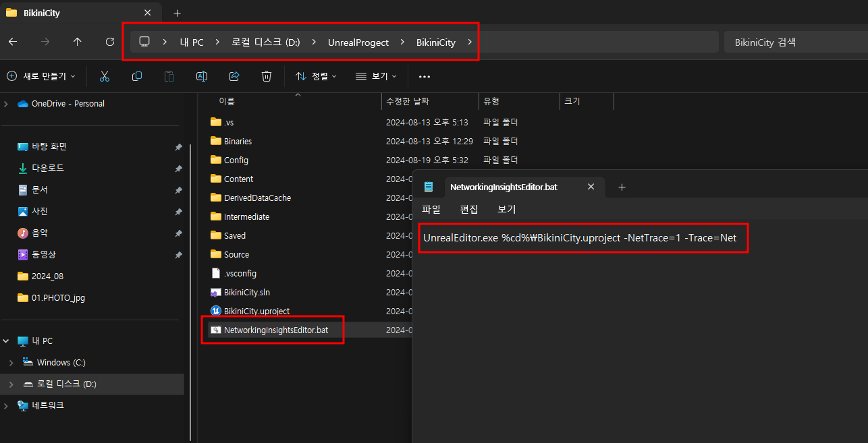868x443 pixels.
Task: Open the 2024_08 folder shortcut
Action: point(47,276)
